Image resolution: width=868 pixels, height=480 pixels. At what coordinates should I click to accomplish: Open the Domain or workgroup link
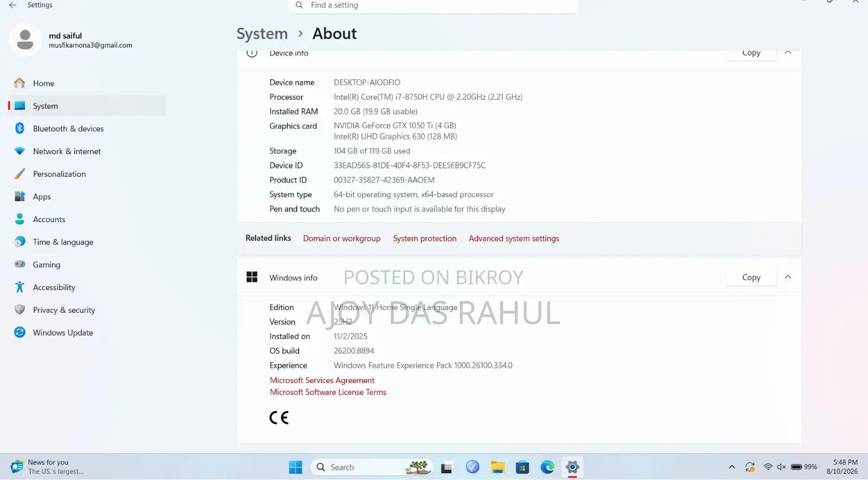(x=341, y=239)
